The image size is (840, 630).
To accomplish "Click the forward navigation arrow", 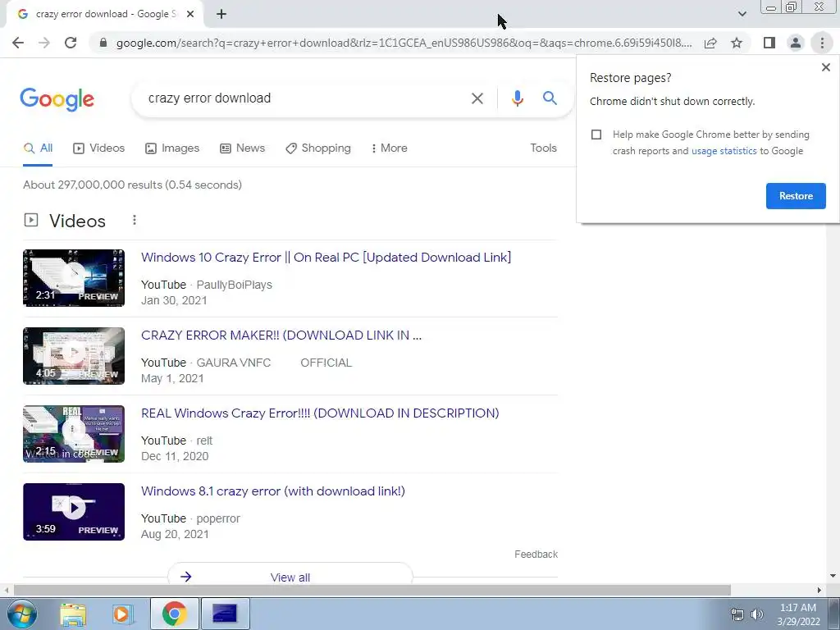I will [44, 43].
